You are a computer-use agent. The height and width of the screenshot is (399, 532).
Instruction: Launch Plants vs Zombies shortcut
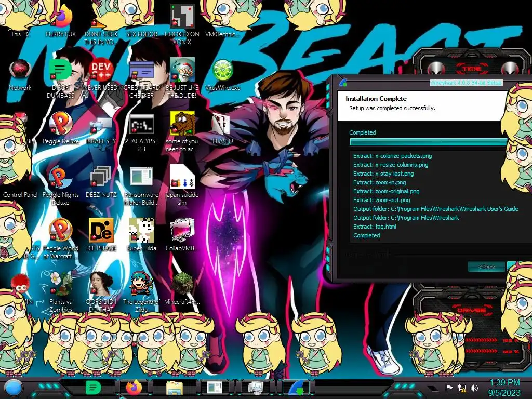point(60,292)
